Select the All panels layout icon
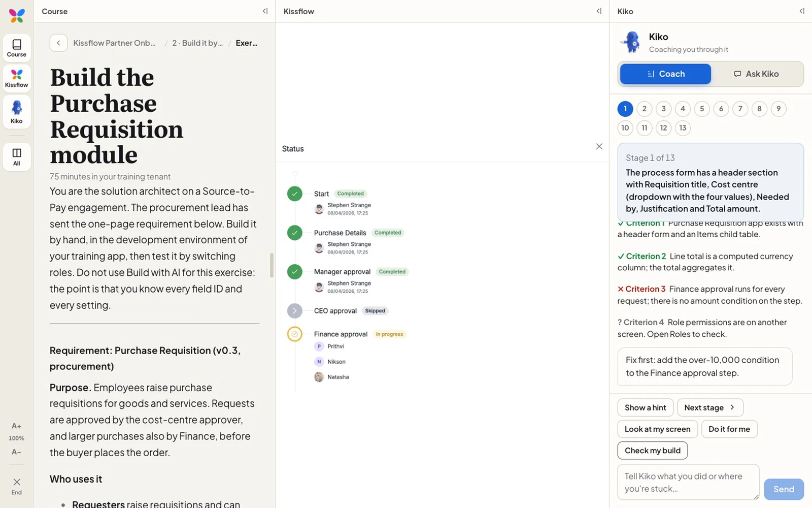812x508 pixels. tap(17, 157)
